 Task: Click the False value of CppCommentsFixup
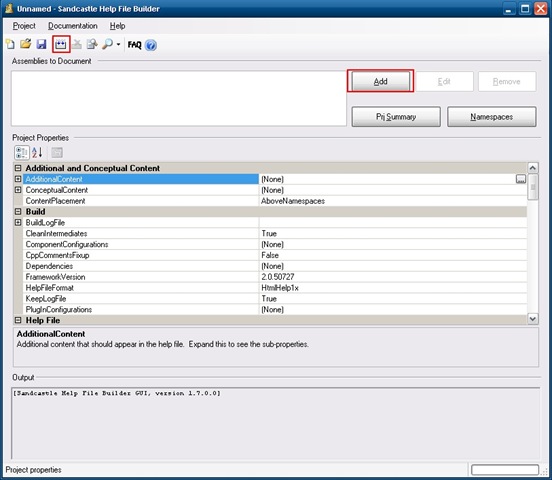click(x=270, y=255)
